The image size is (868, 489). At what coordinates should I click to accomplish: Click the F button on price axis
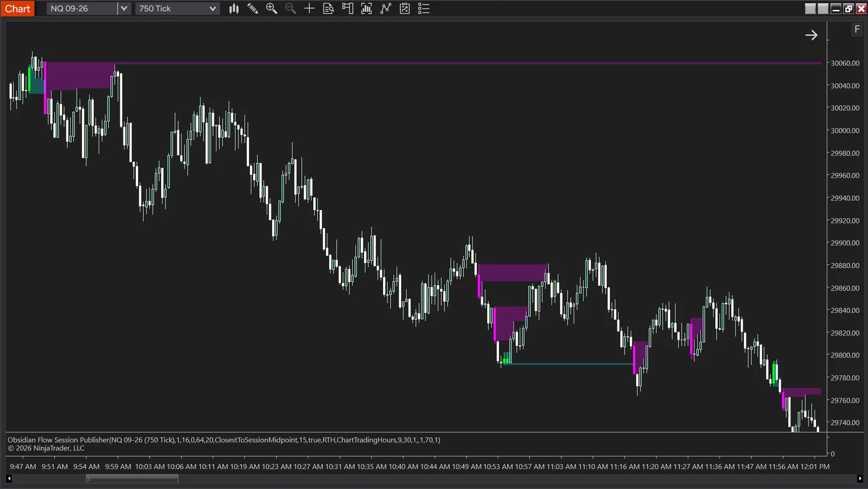point(857,30)
